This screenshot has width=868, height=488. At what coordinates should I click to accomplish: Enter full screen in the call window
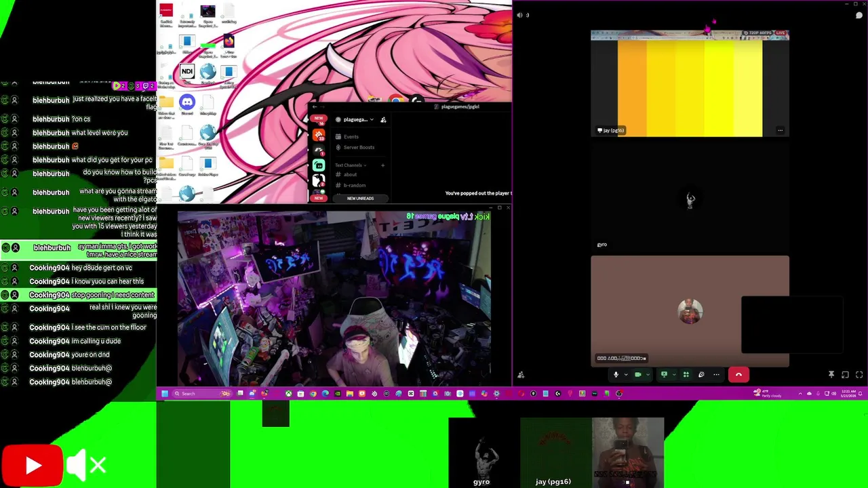859,374
